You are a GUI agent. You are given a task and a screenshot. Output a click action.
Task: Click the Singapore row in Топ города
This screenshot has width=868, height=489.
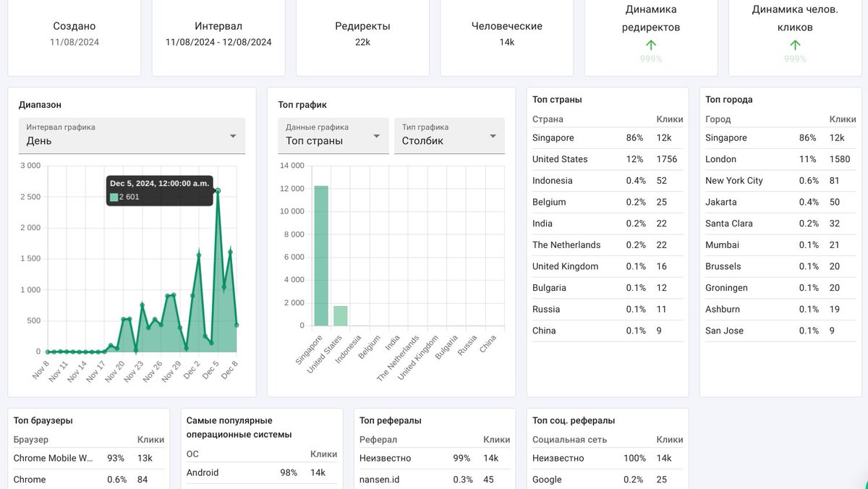click(780, 137)
